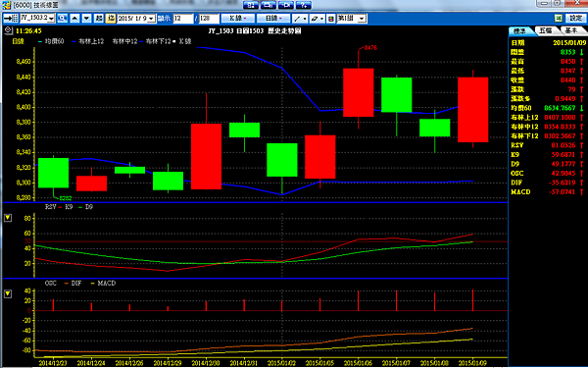Click the app icon at title bar left
Image resolution: width=588 pixels, height=368 pixels.
pos(7,5)
